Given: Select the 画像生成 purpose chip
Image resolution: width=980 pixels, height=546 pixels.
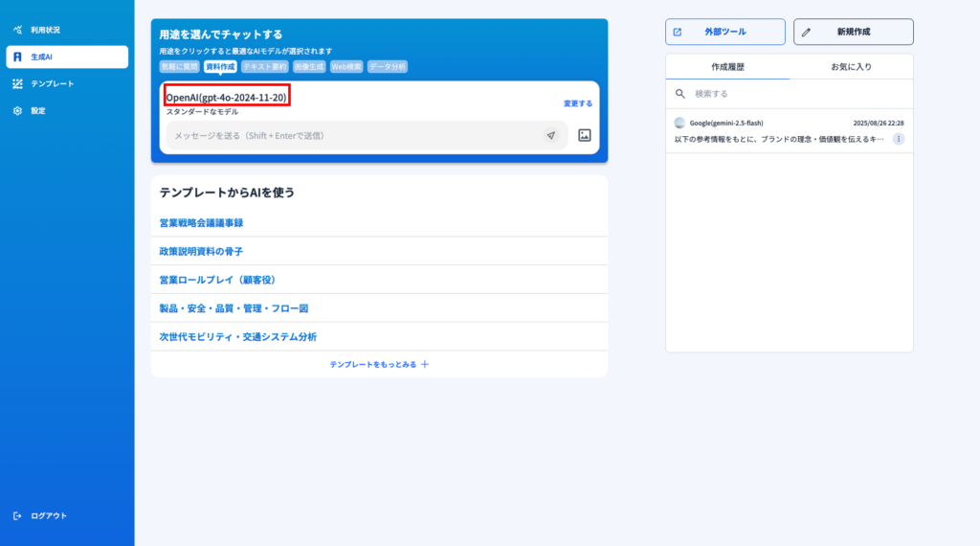Looking at the screenshot, I should pyautogui.click(x=309, y=67).
